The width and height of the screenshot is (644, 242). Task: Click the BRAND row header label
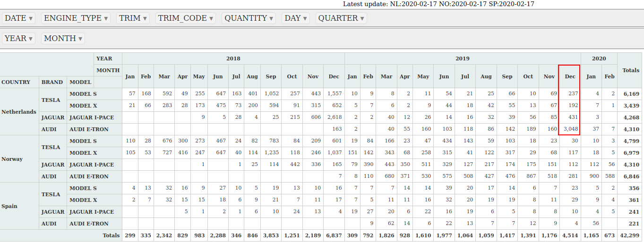[52, 82]
